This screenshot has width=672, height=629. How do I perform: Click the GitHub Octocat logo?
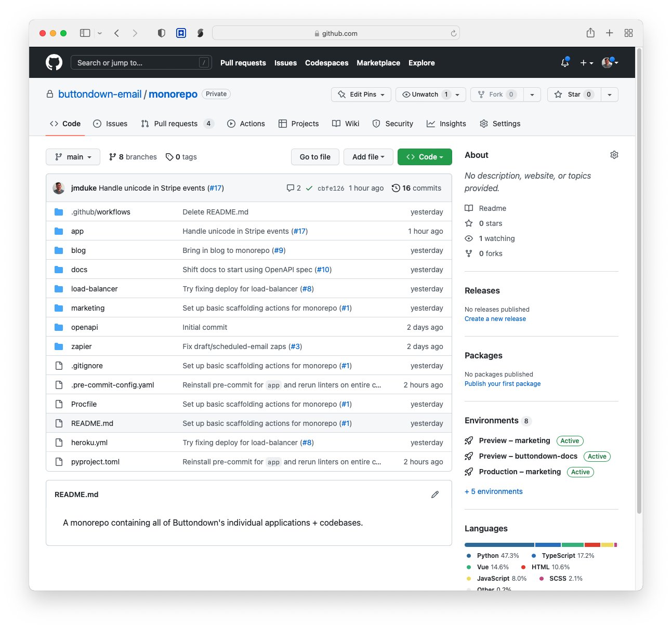(x=54, y=63)
